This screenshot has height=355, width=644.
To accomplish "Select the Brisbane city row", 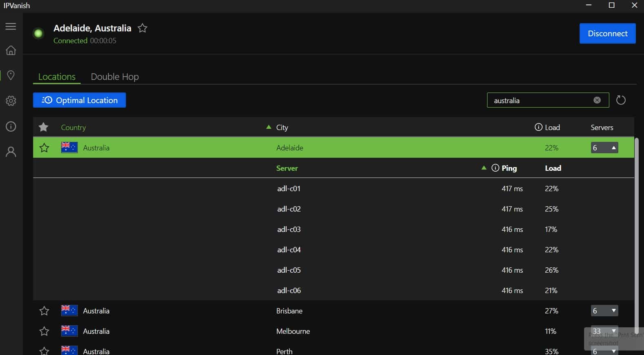I will pos(333,311).
